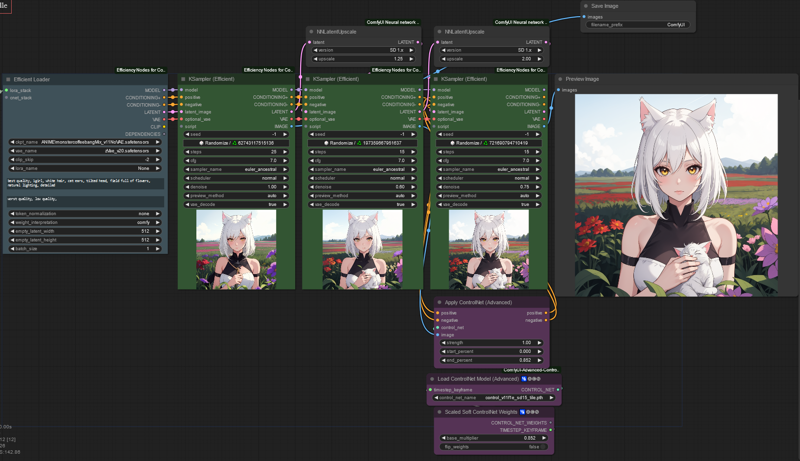Viewport: 800px width, 461px height.
Task: Toggle vae_decode on the KSampler with denoise 0.75
Action: 489,204
